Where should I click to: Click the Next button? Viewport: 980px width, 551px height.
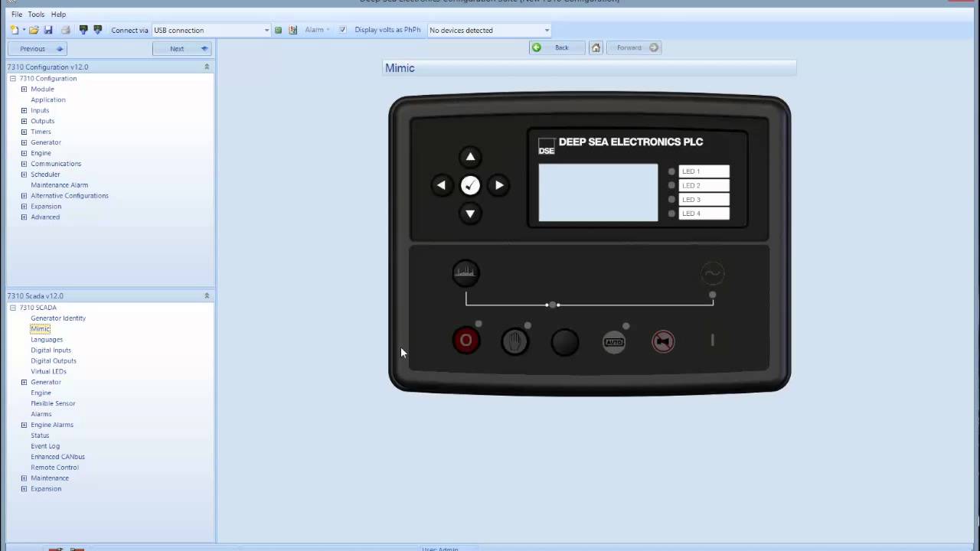tap(181, 48)
